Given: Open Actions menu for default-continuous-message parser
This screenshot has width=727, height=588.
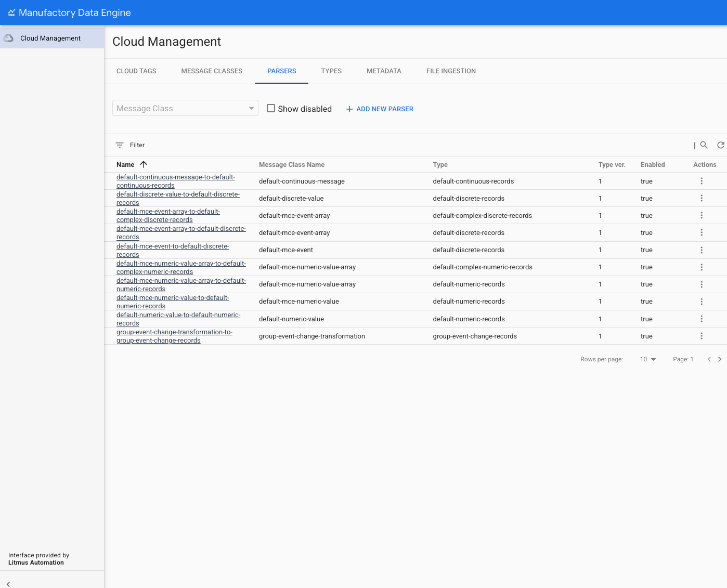Looking at the screenshot, I should pyautogui.click(x=702, y=181).
